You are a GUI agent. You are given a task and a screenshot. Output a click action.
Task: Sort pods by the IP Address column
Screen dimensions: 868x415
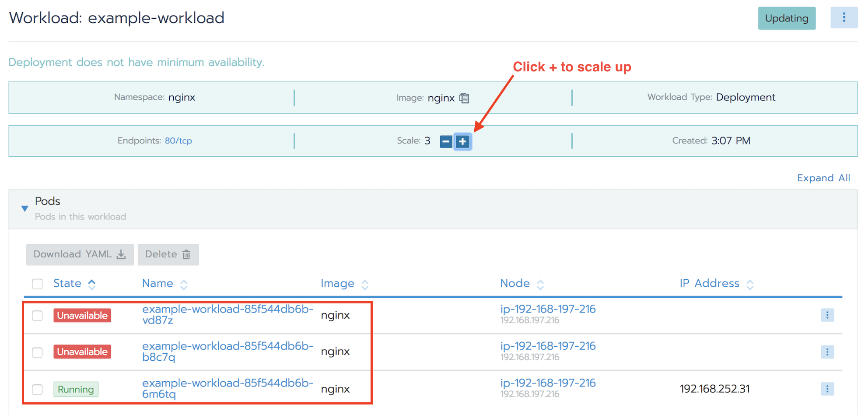coord(709,283)
